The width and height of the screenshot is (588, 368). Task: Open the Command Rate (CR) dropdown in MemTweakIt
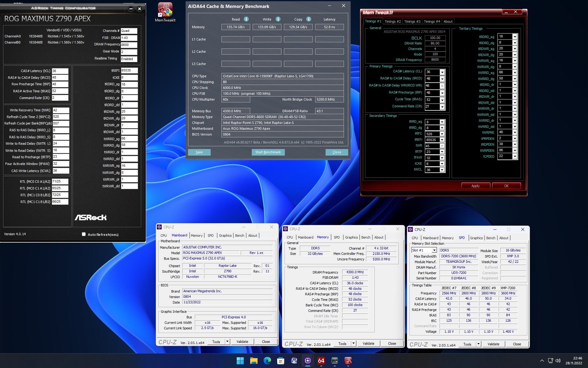click(442, 107)
